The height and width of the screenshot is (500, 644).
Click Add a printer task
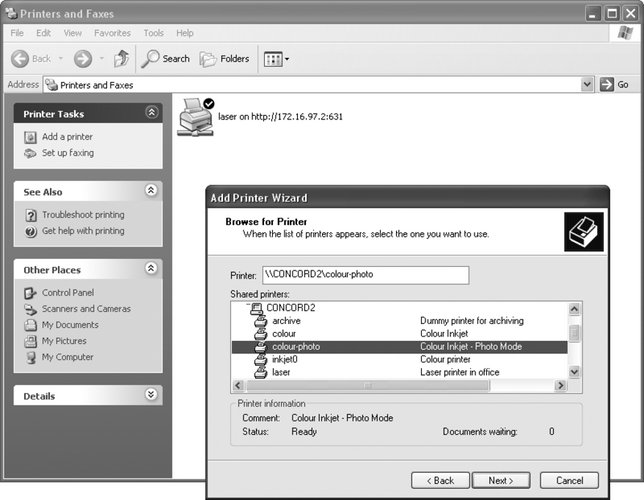click(67, 137)
